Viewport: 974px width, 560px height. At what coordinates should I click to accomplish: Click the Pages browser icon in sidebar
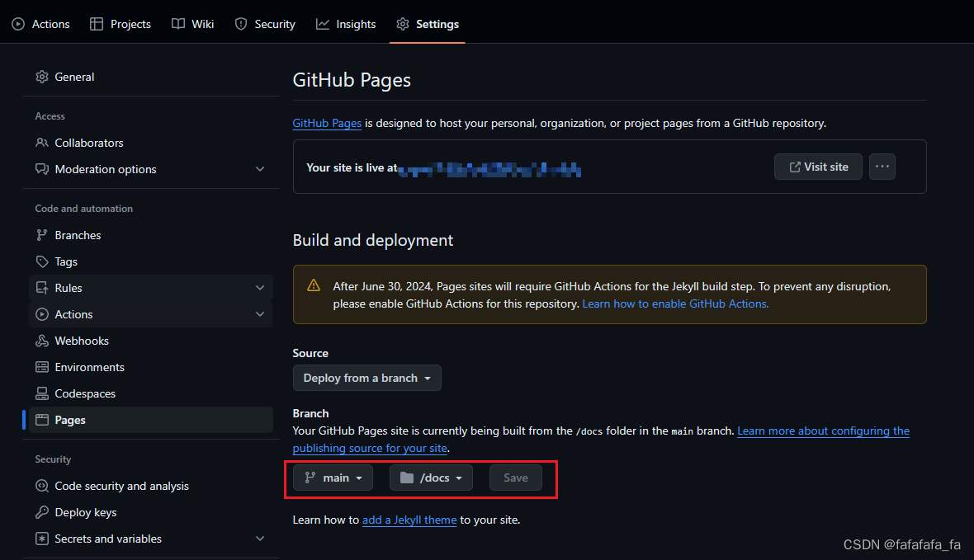click(41, 420)
